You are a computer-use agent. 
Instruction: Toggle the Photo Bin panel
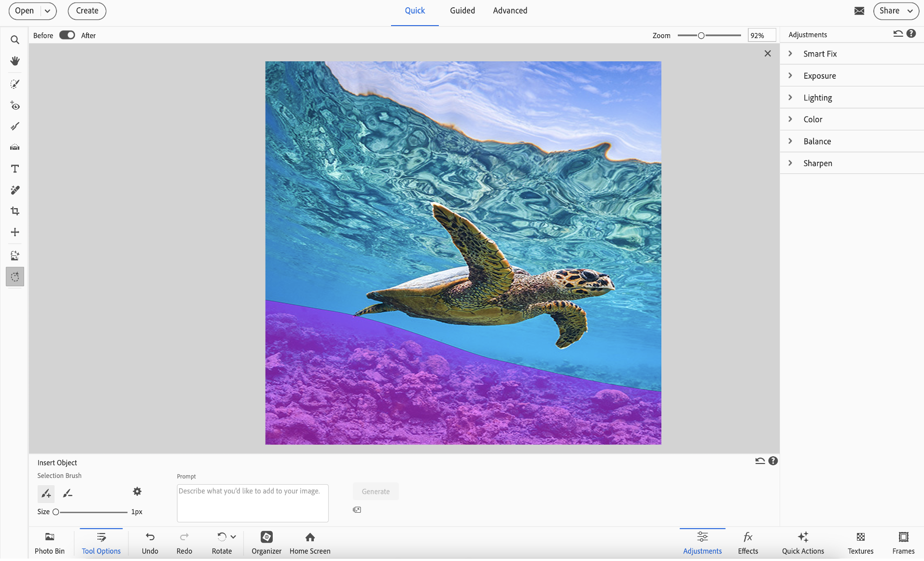(x=49, y=543)
